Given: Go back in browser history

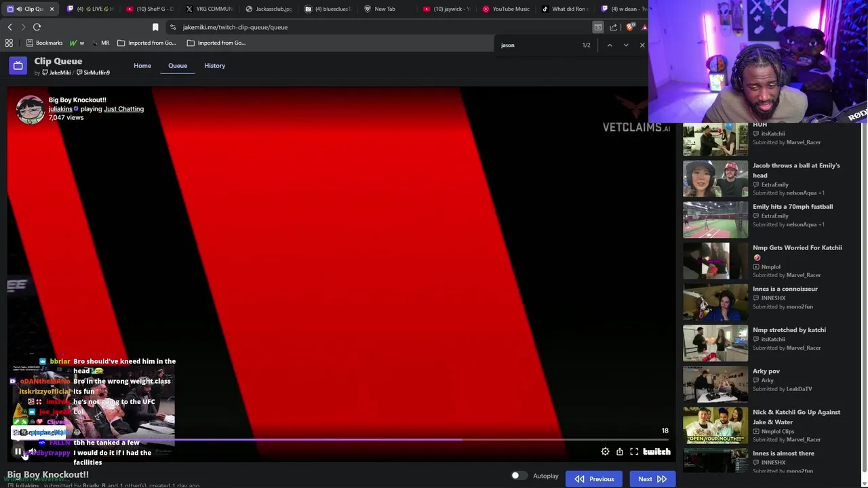Looking at the screenshot, I should pyautogui.click(x=9, y=27).
